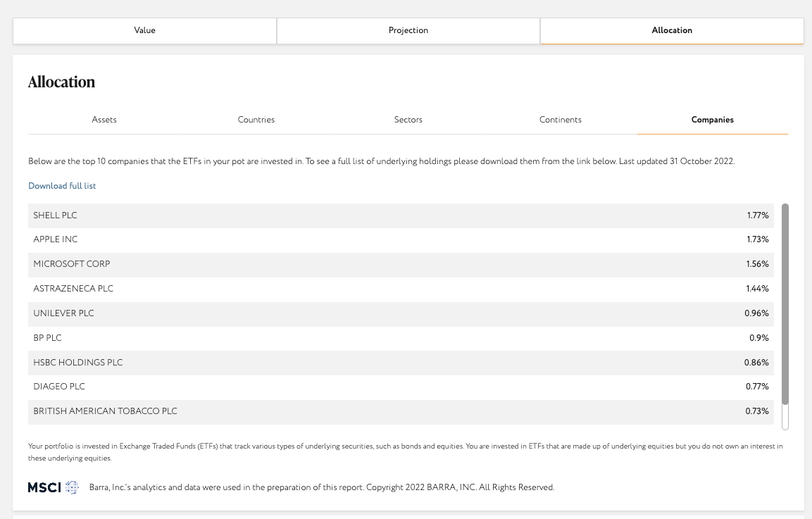Select the MICROSOFT CORP row name
Viewport: 812px width, 519px height.
[71, 264]
